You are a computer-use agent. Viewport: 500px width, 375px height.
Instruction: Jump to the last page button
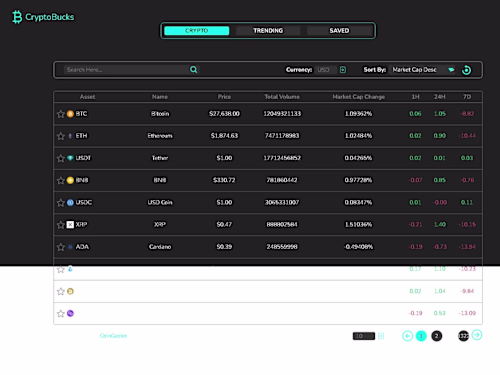tap(463, 336)
